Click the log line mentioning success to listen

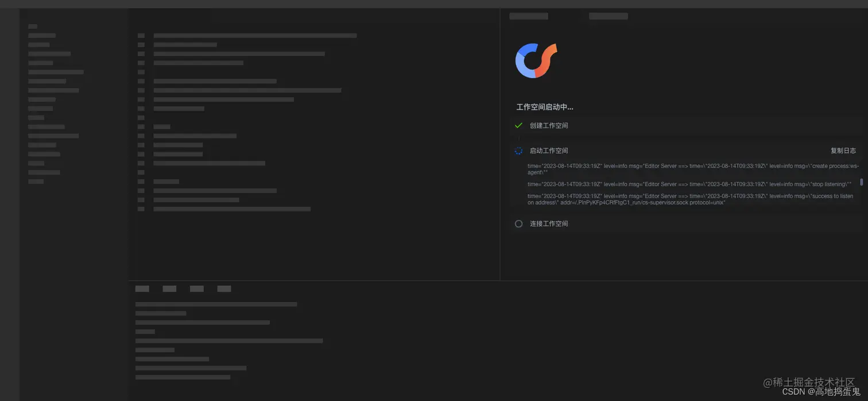(691, 199)
